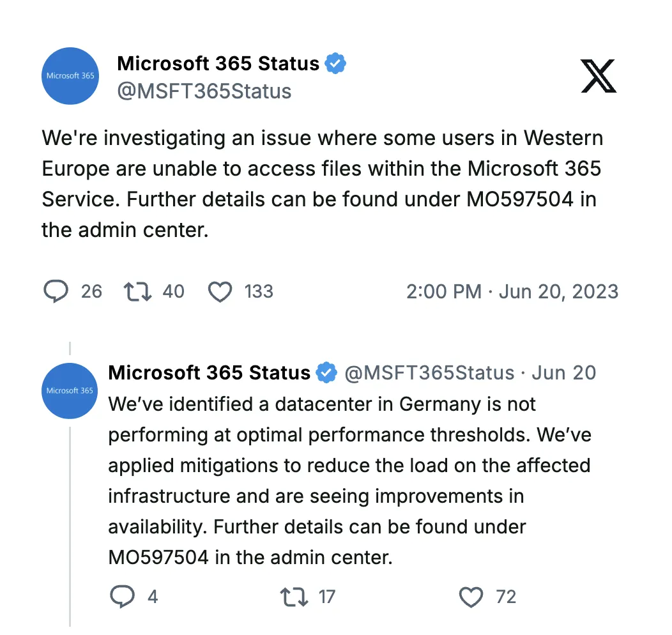Click the @MSFT365Status handle on follow-up tweet
The height and width of the screenshot is (635, 672).
pyautogui.click(x=429, y=372)
